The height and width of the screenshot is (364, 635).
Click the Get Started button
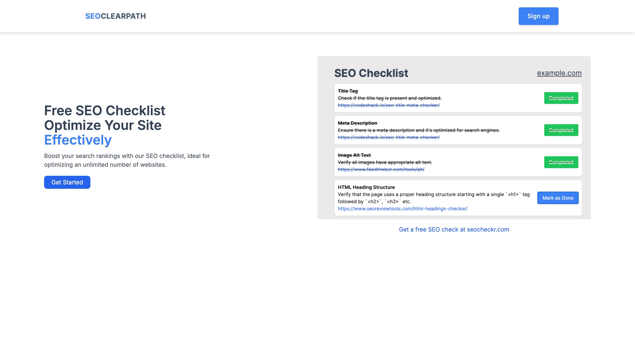point(67,182)
